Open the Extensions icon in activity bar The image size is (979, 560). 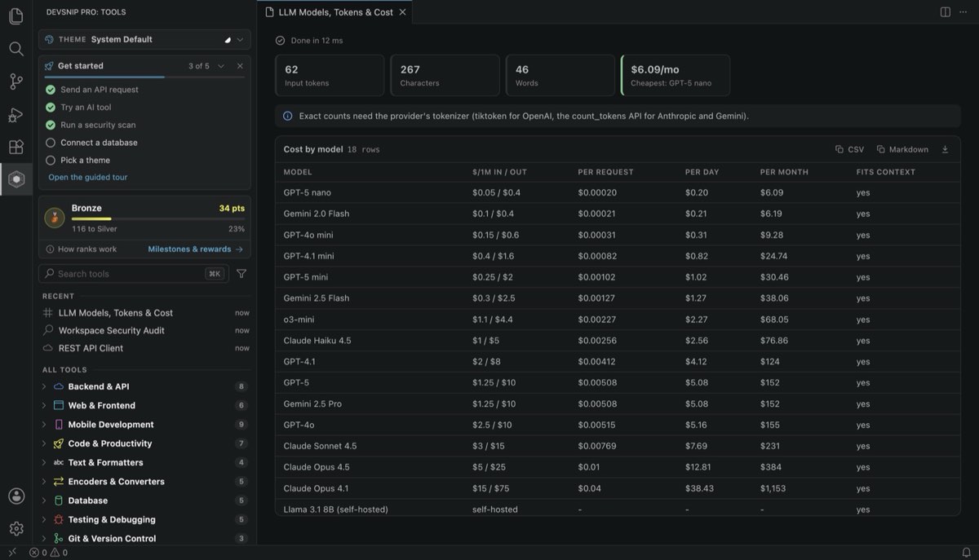point(16,147)
